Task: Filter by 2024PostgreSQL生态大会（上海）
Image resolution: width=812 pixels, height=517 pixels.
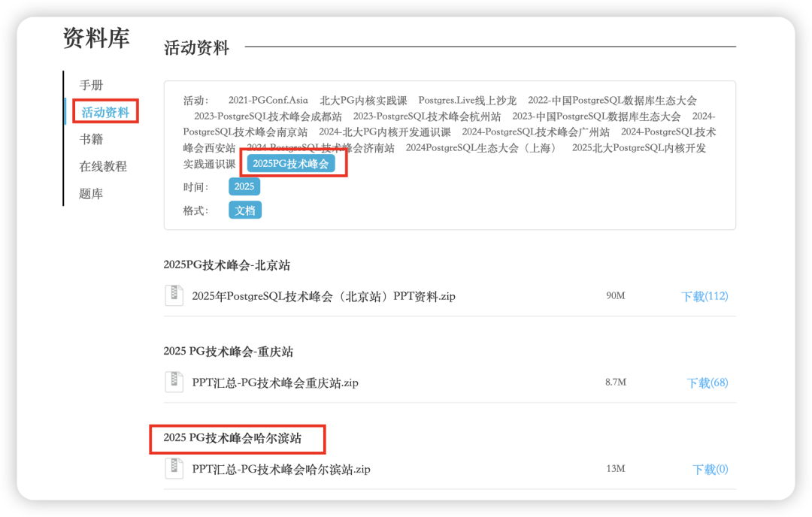Action: coord(483,148)
